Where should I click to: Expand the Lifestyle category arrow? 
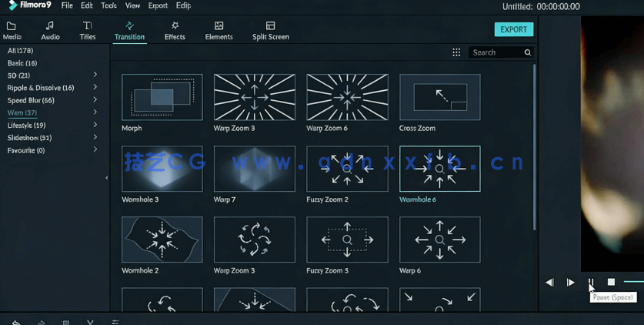(95, 125)
